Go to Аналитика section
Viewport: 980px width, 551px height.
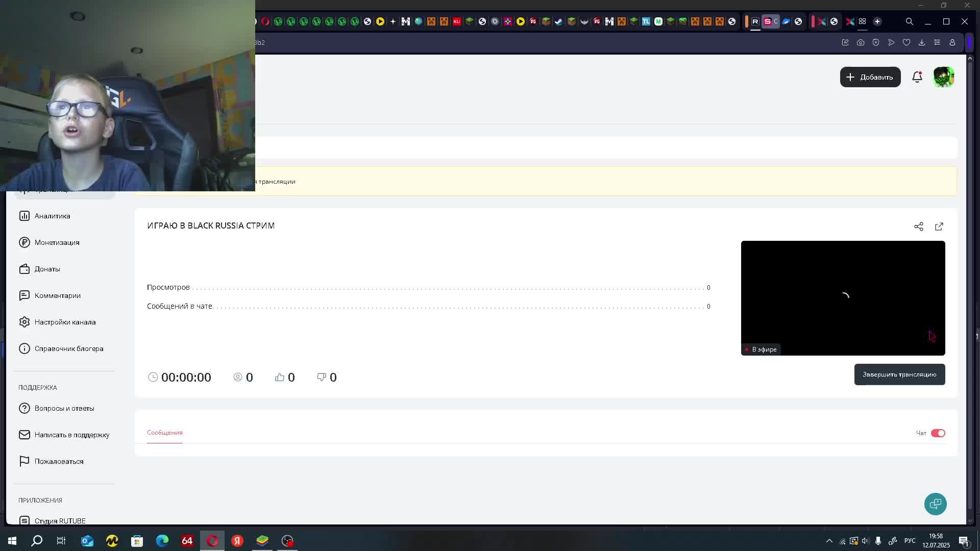pos(52,216)
